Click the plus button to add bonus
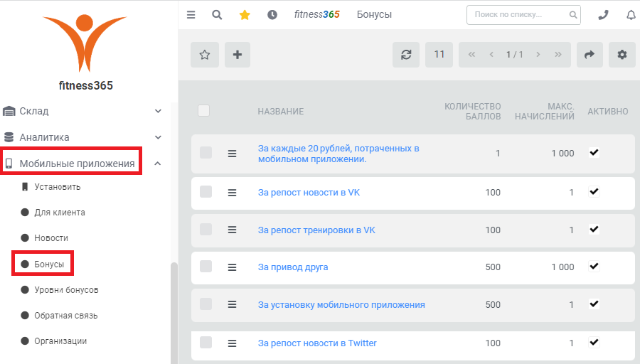Image resolution: width=640 pixels, height=364 pixels. click(238, 54)
